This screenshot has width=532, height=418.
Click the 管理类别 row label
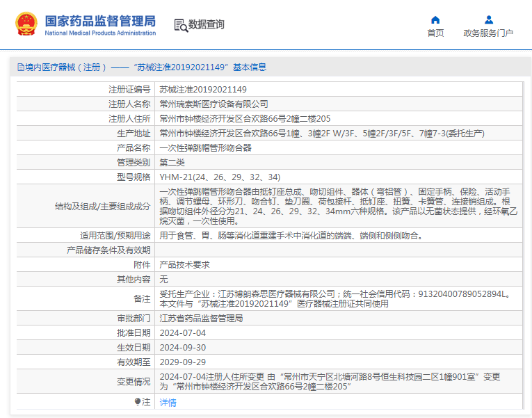coord(134,163)
